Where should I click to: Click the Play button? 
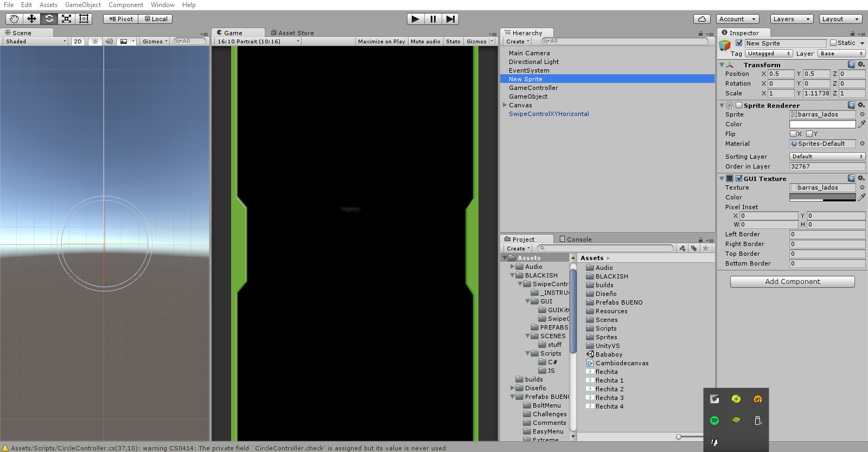(x=416, y=19)
